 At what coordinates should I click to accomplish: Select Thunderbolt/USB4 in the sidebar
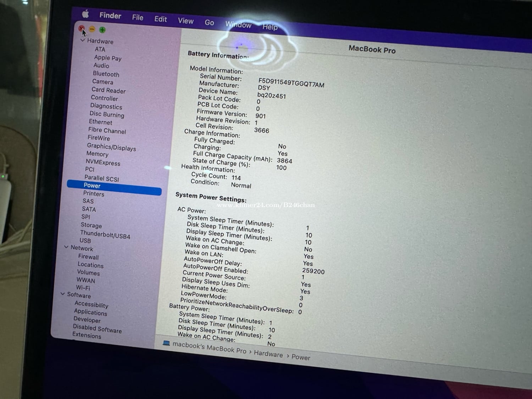pos(105,234)
